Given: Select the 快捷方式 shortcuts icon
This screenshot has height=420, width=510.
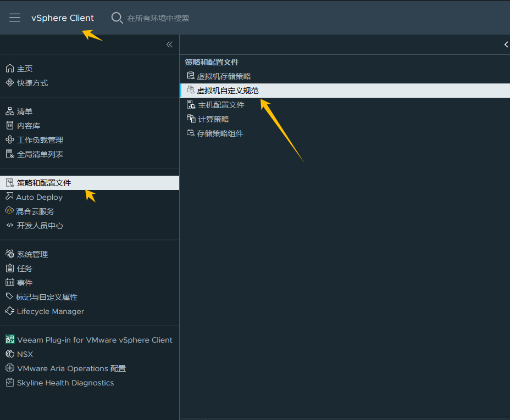Looking at the screenshot, I should click(10, 82).
